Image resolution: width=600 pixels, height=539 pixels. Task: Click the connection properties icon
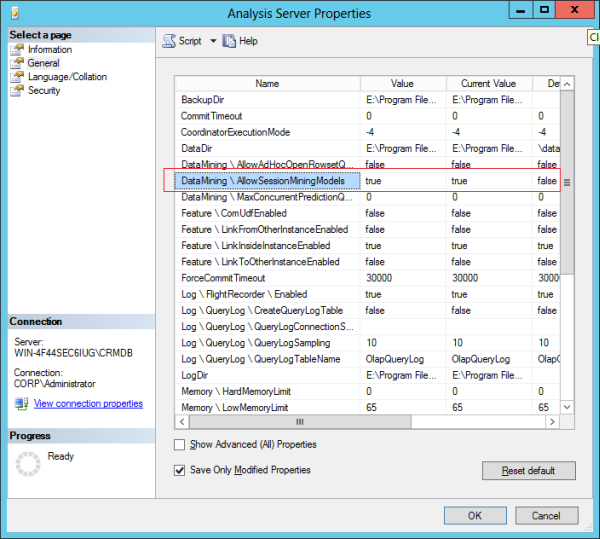click(21, 404)
